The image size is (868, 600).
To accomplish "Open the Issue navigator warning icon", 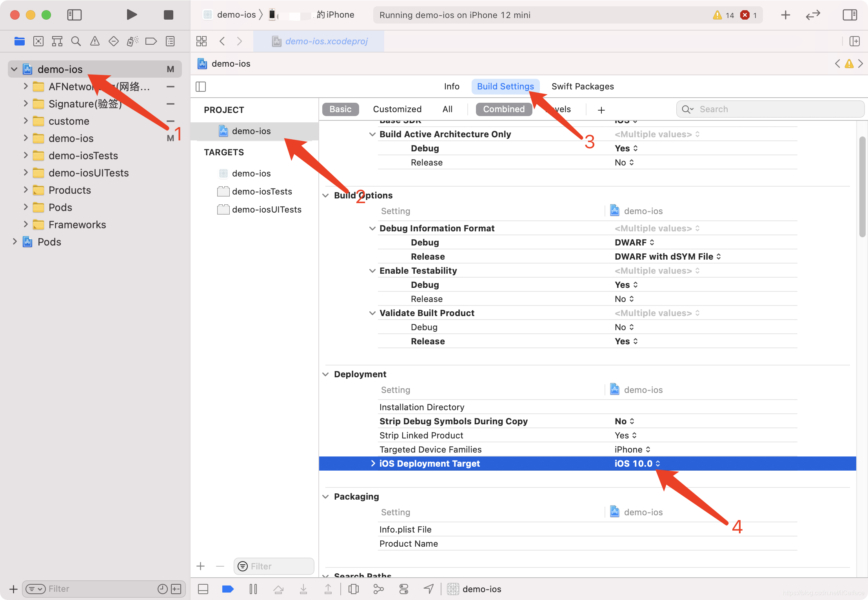I will pyautogui.click(x=95, y=41).
